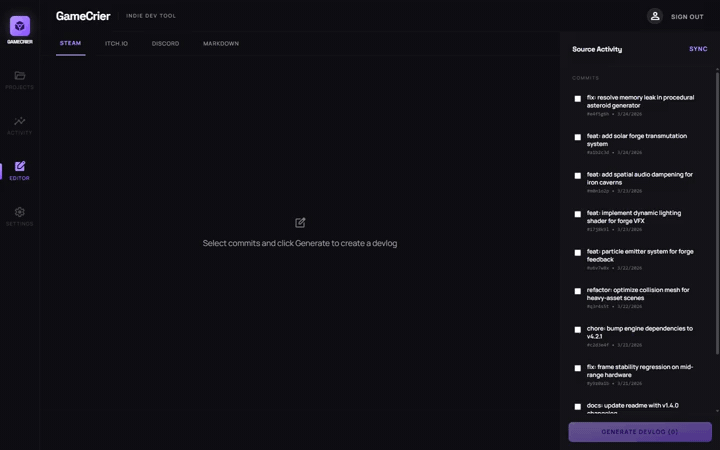Click the Generate Devlog button
The height and width of the screenshot is (450, 720).
coord(640,432)
